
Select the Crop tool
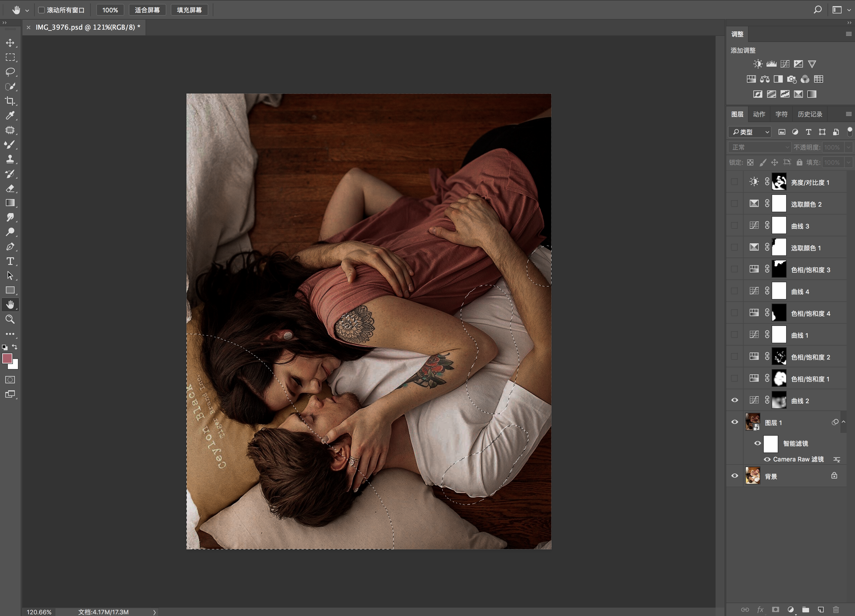[10, 101]
